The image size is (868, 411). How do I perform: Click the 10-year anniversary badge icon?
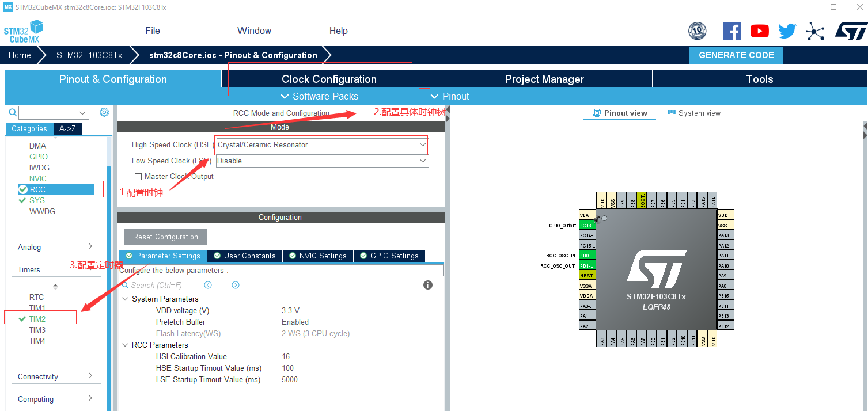[x=698, y=31]
